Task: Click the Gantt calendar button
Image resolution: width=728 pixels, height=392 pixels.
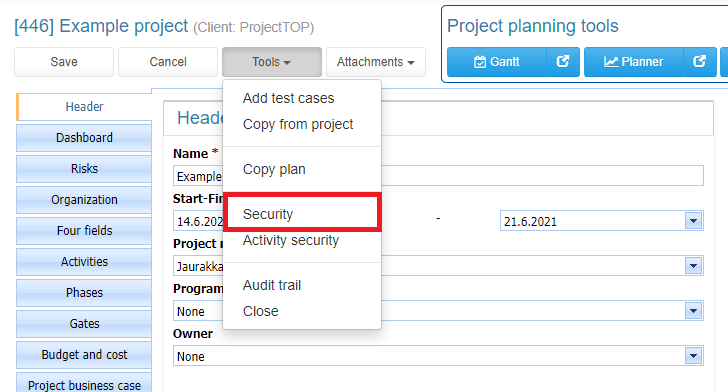Action: [x=497, y=62]
